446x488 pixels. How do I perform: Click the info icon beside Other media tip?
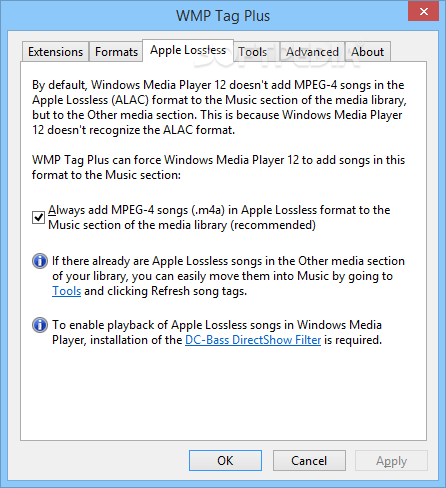pyautogui.click(x=40, y=261)
